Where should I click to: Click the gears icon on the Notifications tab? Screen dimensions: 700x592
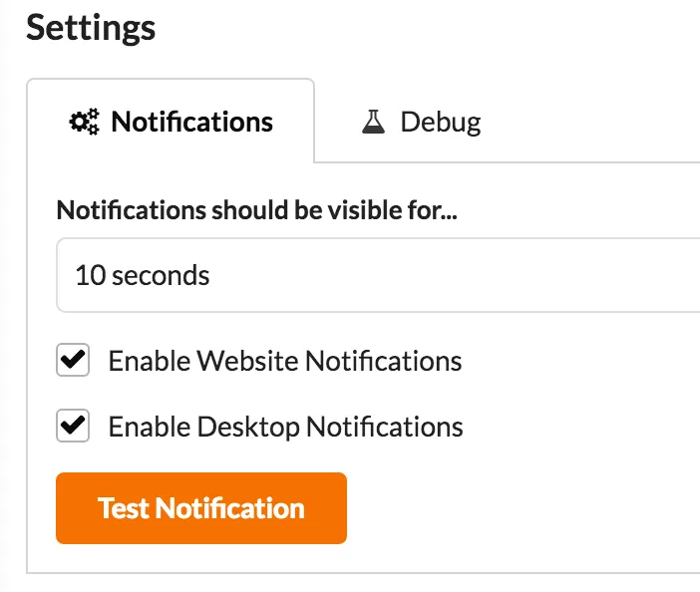pos(85,122)
